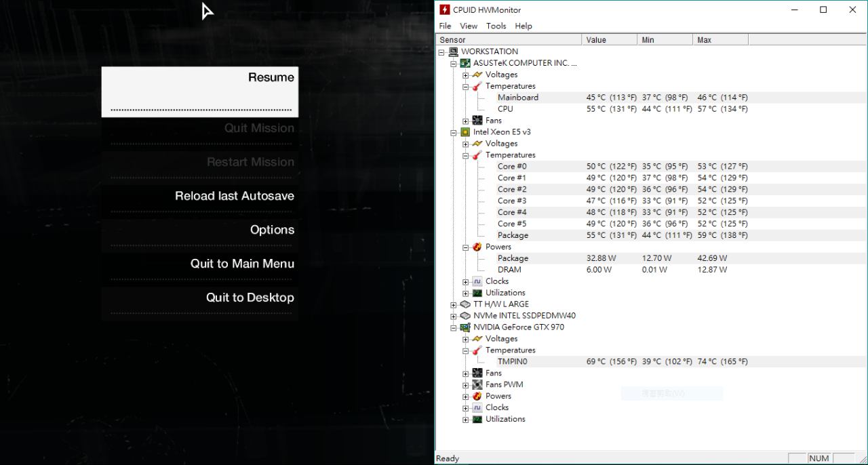Click the Powers flame icon under NVIDIA
868x465 pixels.
click(477, 397)
